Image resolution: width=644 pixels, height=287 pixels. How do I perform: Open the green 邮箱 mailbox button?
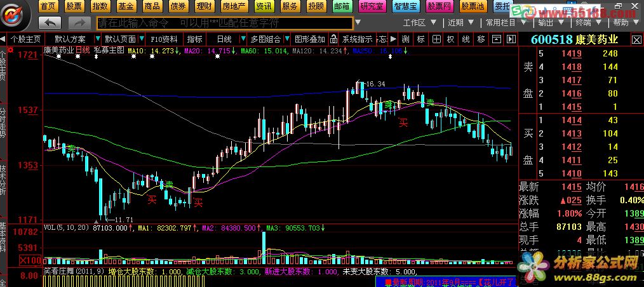pos(342,6)
